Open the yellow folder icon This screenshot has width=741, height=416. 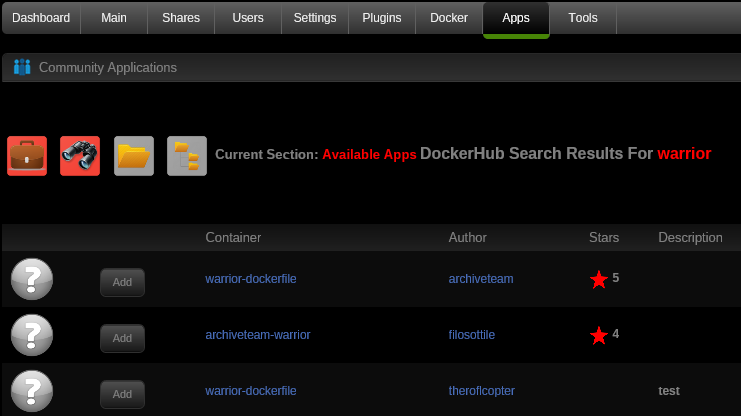click(x=134, y=156)
